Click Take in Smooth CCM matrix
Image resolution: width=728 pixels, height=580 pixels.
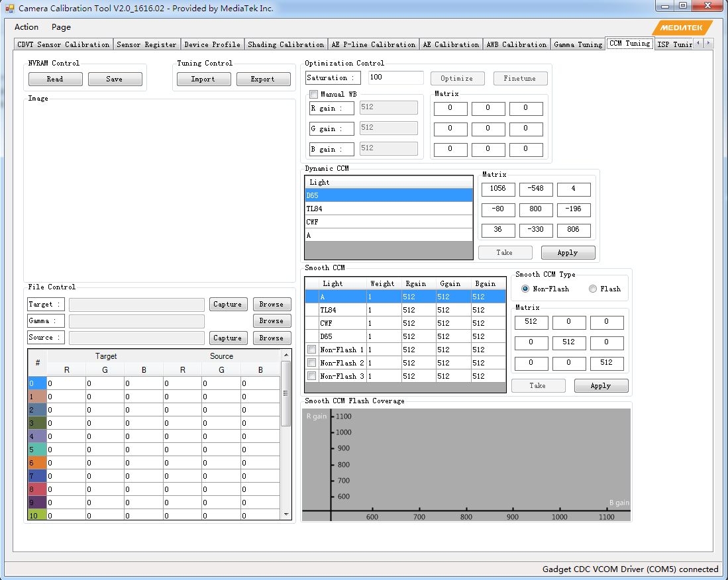tap(538, 385)
